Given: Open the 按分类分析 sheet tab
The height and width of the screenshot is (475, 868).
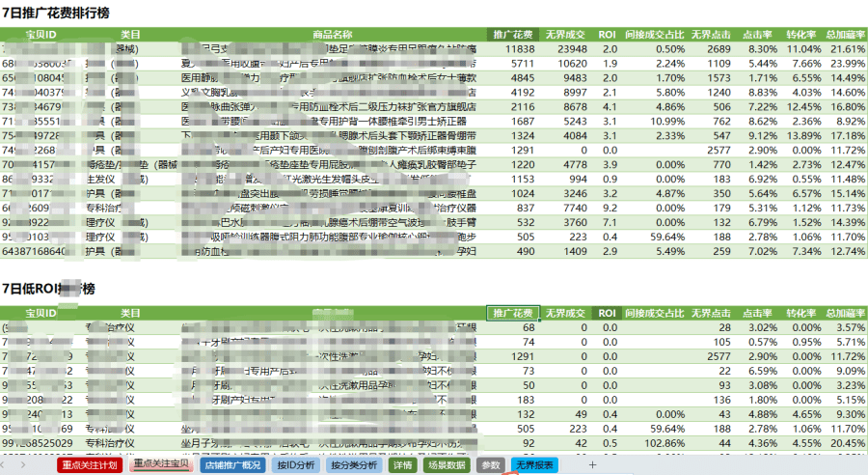Looking at the screenshot, I should click(353, 465).
